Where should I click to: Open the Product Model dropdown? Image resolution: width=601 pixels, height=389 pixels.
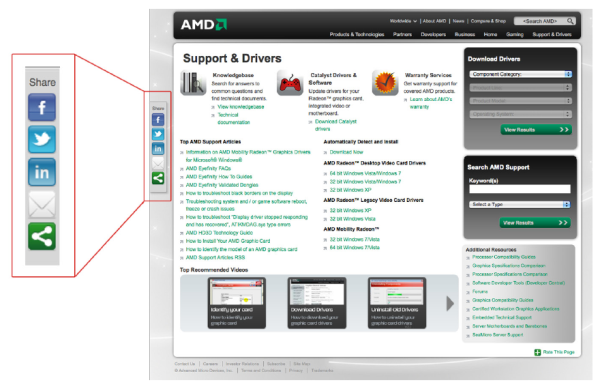pos(521,101)
